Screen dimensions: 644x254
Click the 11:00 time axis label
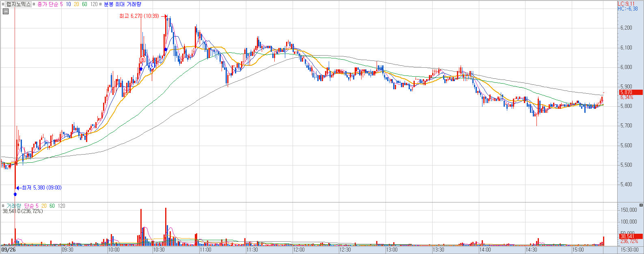pyautogui.click(x=206, y=250)
